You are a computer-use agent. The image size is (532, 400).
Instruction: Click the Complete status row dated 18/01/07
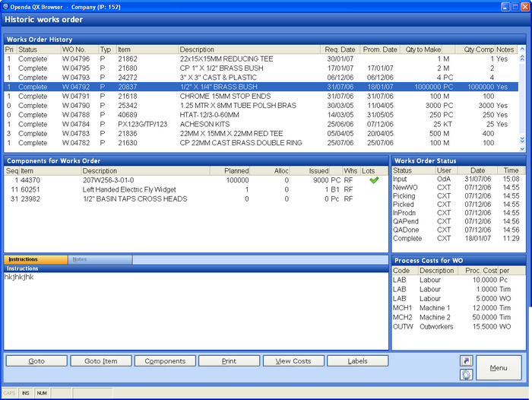tap(458, 238)
